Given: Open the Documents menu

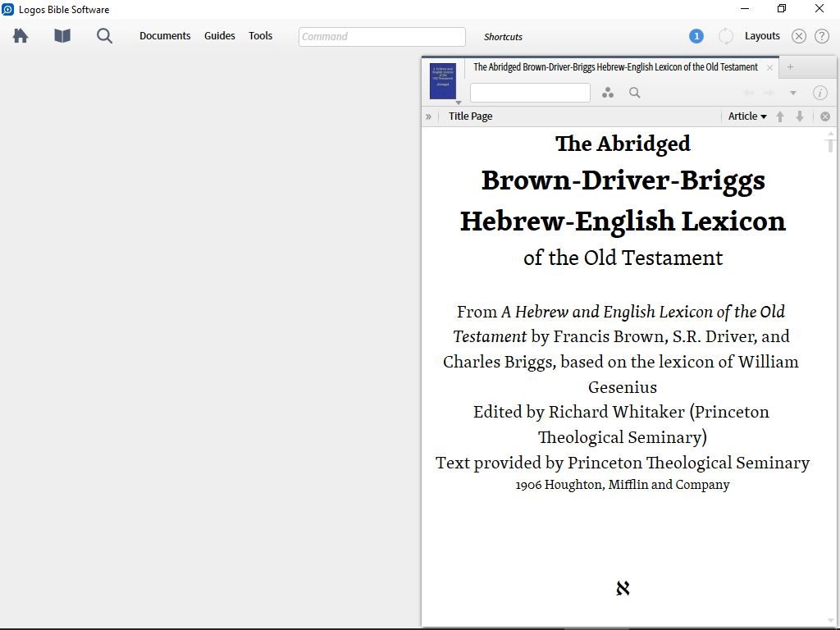Looking at the screenshot, I should (165, 36).
